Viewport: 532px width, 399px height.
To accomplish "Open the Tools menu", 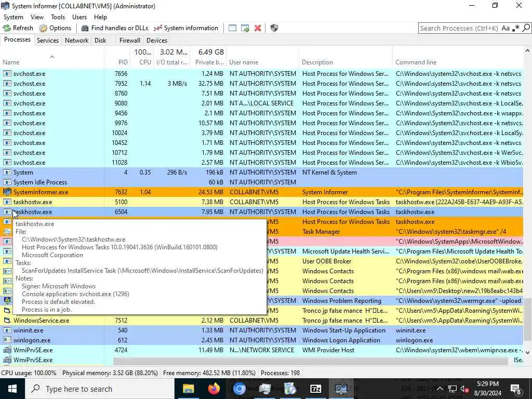I will (58, 17).
